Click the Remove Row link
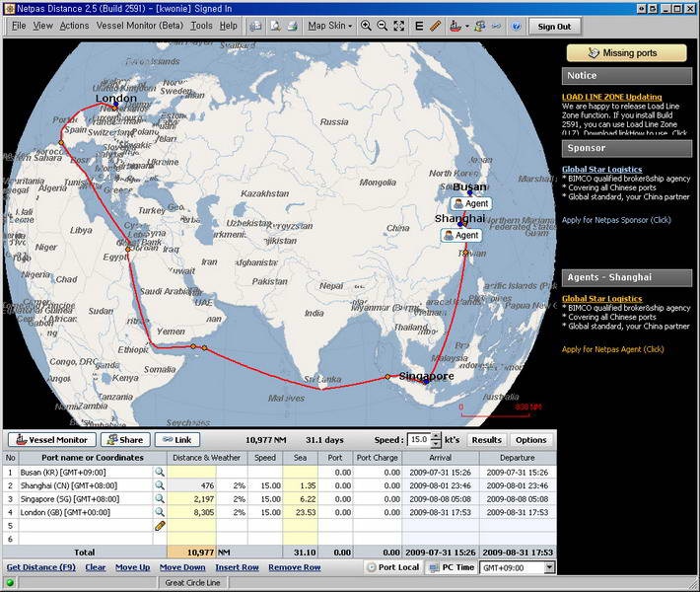700x592 pixels. [x=295, y=567]
